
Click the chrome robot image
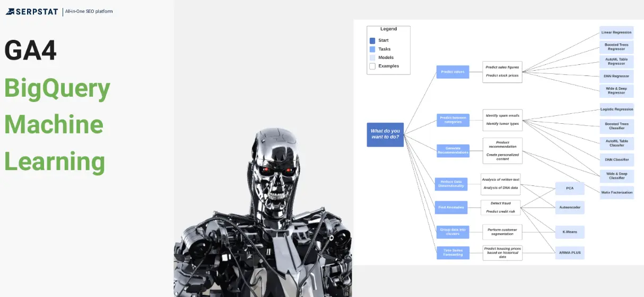tap(263, 213)
